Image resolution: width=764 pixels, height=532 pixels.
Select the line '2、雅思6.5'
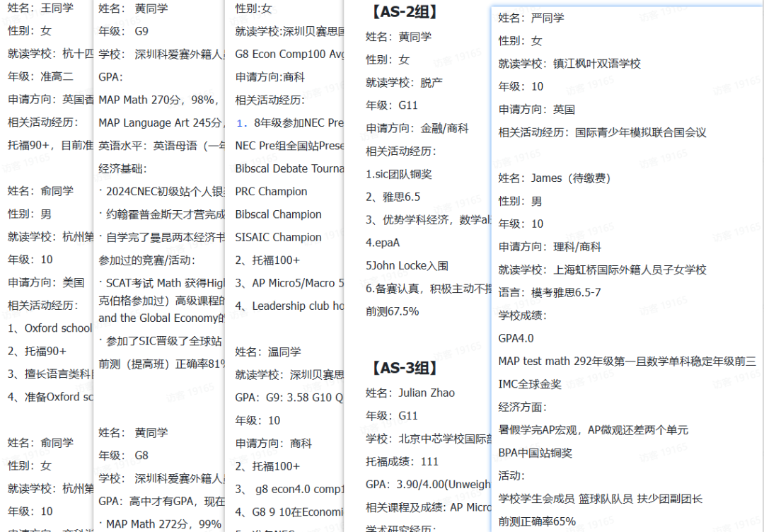(x=393, y=197)
